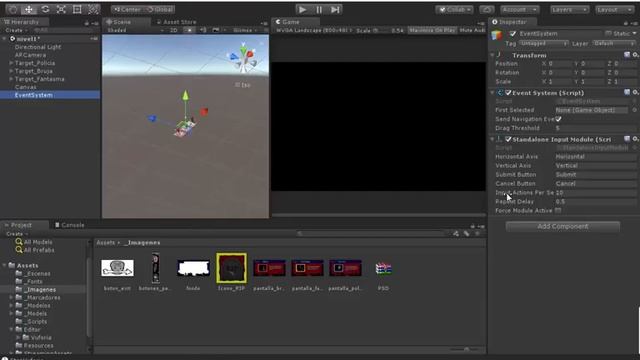The image size is (640, 360).
Task: Click the green Y-axis move handle
Action: click(186, 95)
